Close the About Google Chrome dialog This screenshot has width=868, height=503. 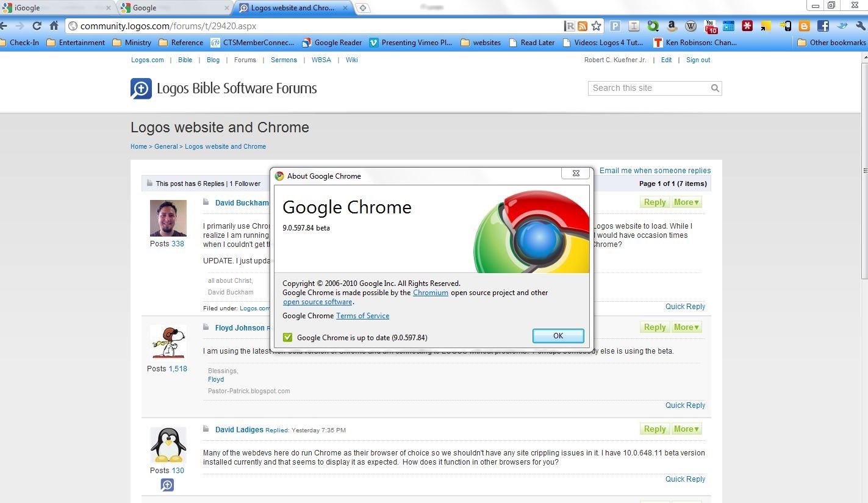pyautogui.click(x=575, y=174)
